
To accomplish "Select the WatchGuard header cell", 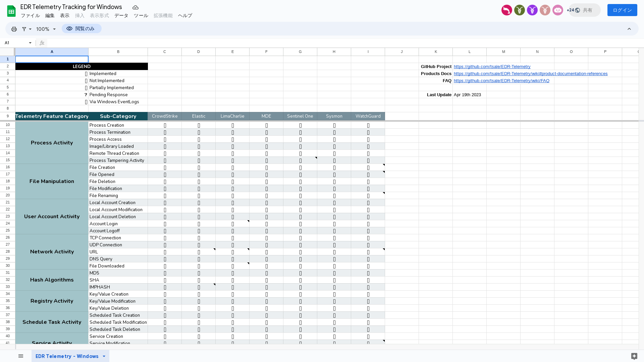I will [368, 116].
